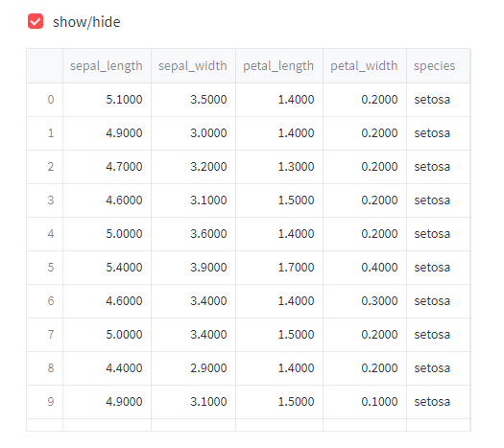
Task: Click sepal_width value 3.1000 in row 3
Action: click(x=208, y=200)
